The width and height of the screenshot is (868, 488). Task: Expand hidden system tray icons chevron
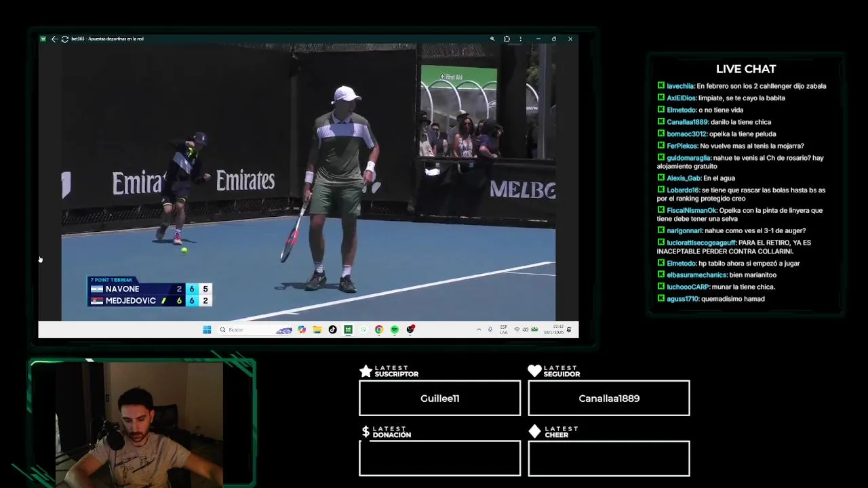coord(479,329)
